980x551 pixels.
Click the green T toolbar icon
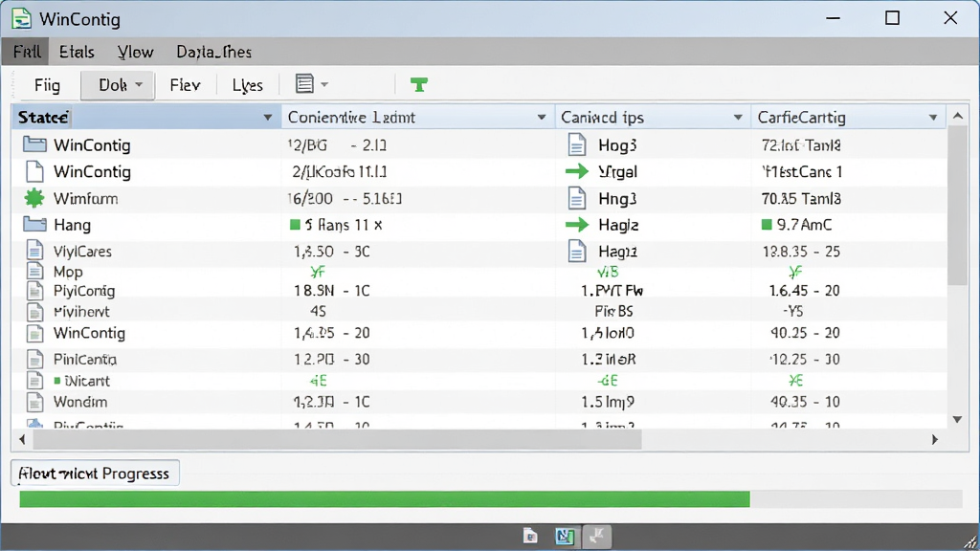(x=419, y=84)
